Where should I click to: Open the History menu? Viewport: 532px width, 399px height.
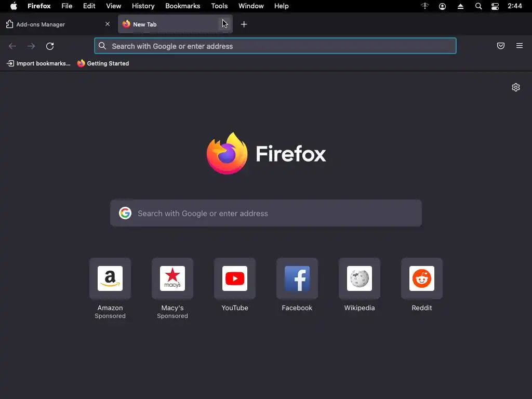(x=143, y=6)
